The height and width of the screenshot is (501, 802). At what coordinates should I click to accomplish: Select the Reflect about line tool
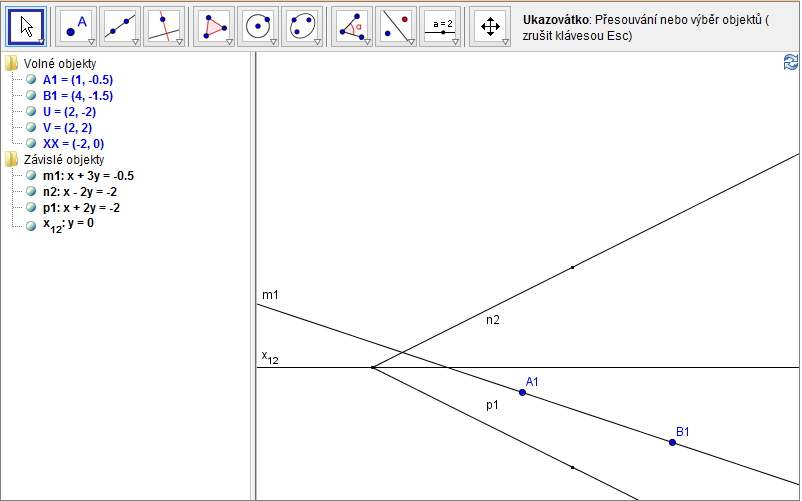click(x=396, y=26)
